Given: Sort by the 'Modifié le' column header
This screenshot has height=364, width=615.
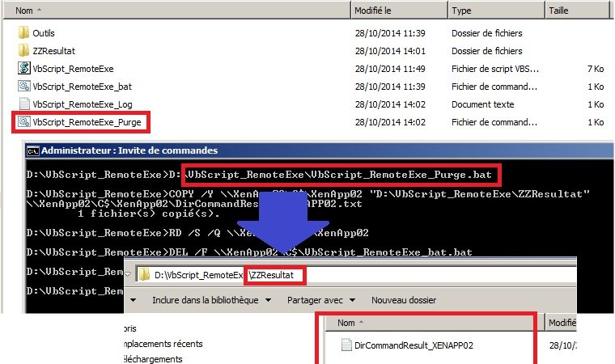Looking at the screenshot, I should [x=372, y=11].
